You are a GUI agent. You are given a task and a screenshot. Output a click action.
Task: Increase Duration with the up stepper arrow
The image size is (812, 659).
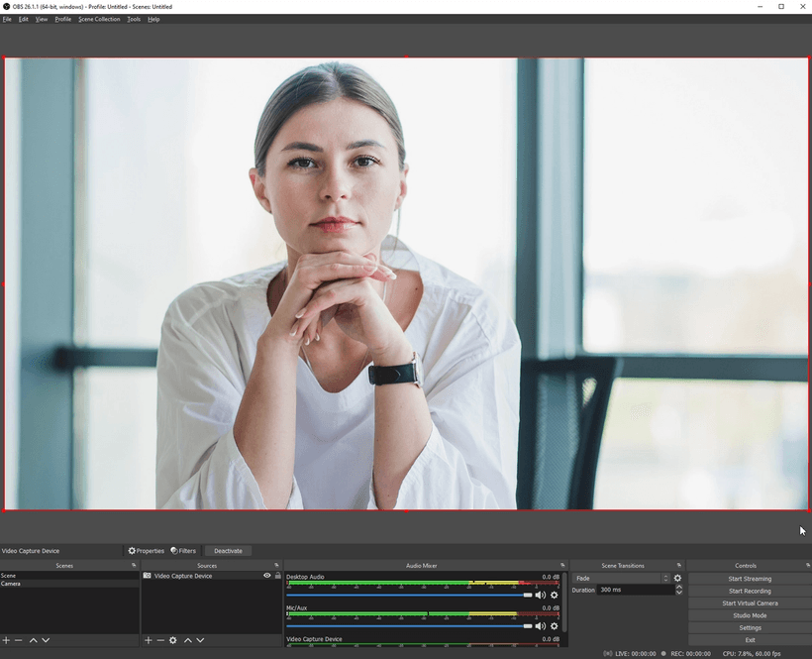click(x=679, y=586)
